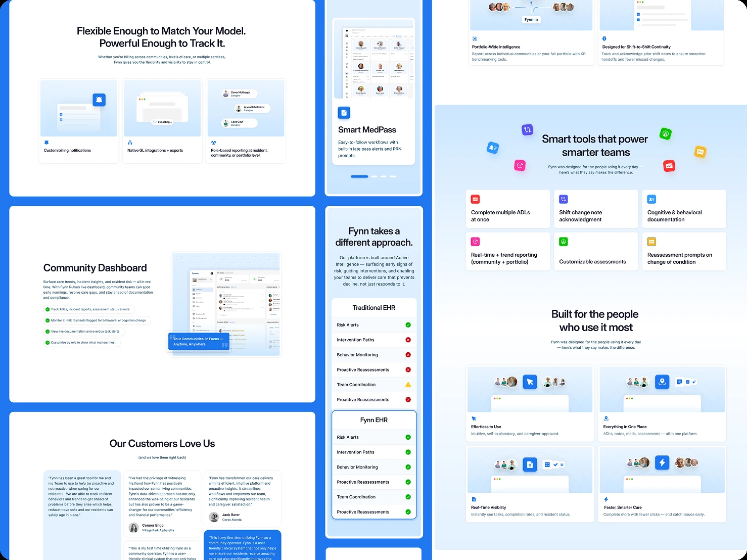Click the Community Dashboard preview screenshot
Viewport: 747px width, 560px height.
pyautogui.click(x=226, y=305)
